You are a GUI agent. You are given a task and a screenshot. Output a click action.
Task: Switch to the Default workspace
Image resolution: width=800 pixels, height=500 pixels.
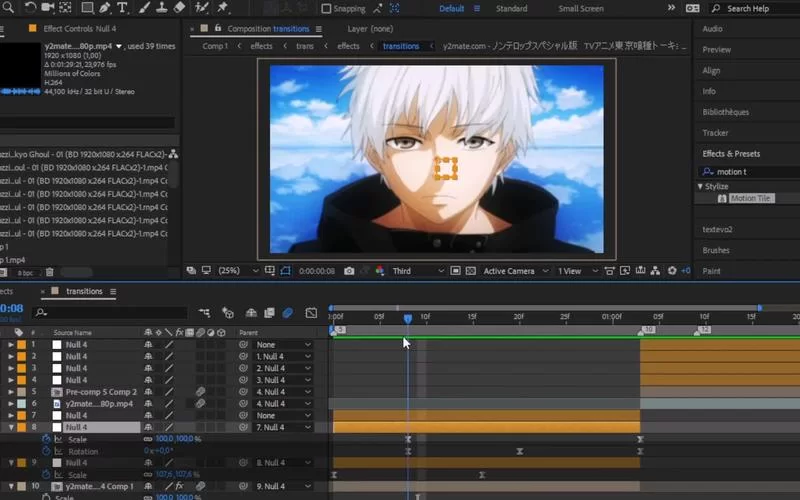(x=452, y=9)
